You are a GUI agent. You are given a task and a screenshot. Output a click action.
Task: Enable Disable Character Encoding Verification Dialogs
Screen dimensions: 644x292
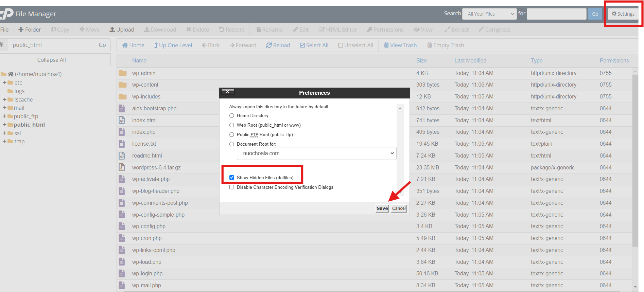point(232,187)
